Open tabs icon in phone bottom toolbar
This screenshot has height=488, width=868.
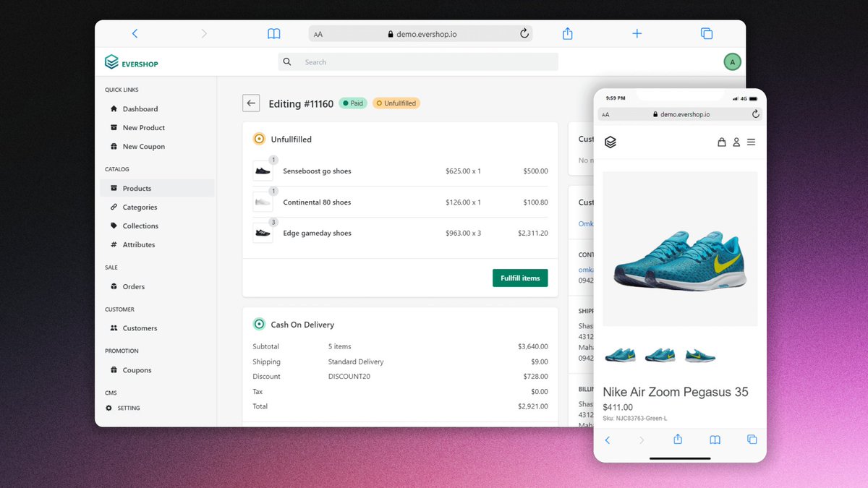click(752, 440)
